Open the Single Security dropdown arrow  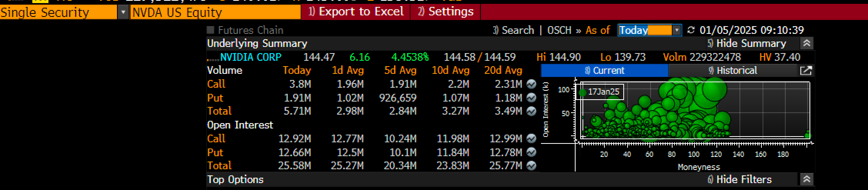coord(123,12)
